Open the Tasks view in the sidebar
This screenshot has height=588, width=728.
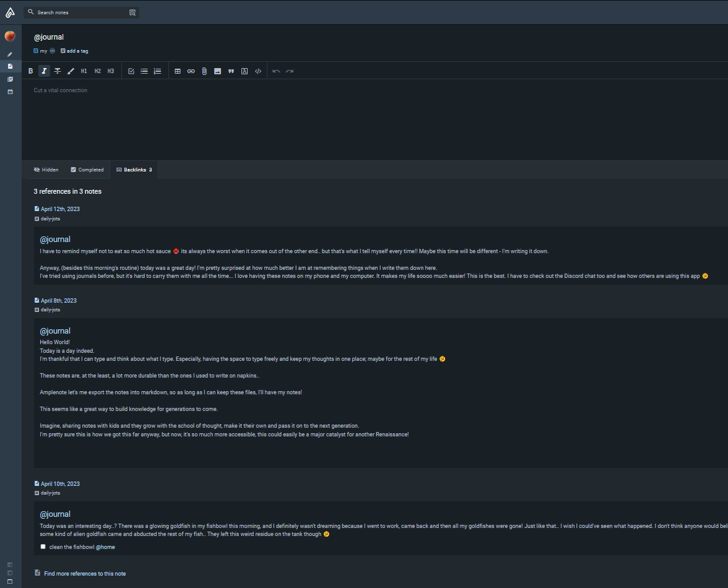tap(10, 79)
